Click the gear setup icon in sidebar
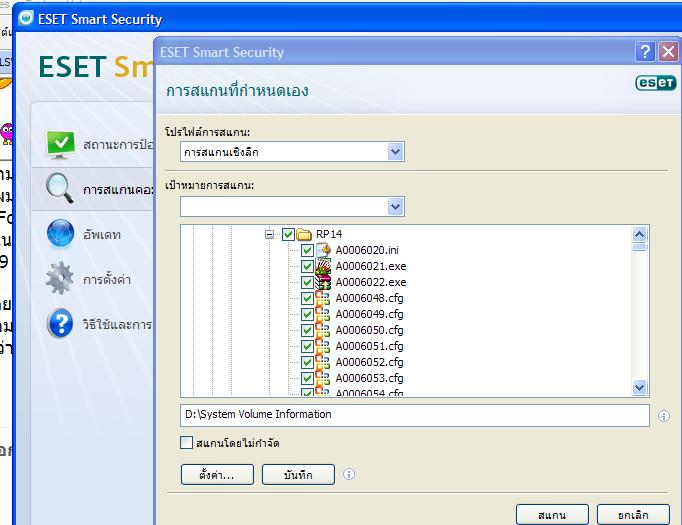Viewport: 682px width, 525px height. click(x=60, y=278)
